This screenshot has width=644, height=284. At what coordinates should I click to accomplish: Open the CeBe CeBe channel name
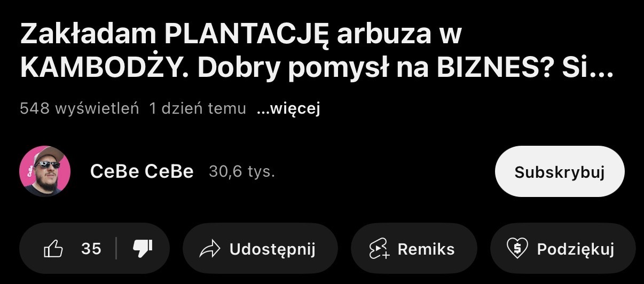pyautogui.click(x=142, y=172)
